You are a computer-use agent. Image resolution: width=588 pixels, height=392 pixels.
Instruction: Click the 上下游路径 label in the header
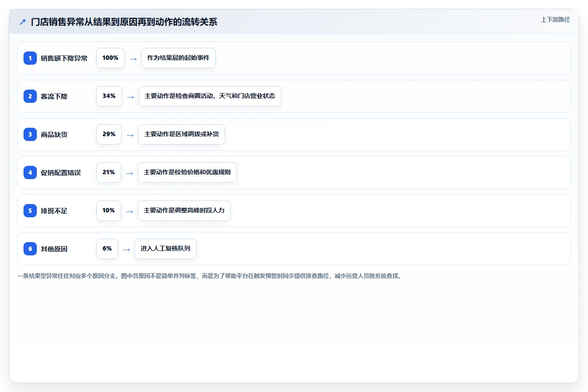click(x=555, y=20)
